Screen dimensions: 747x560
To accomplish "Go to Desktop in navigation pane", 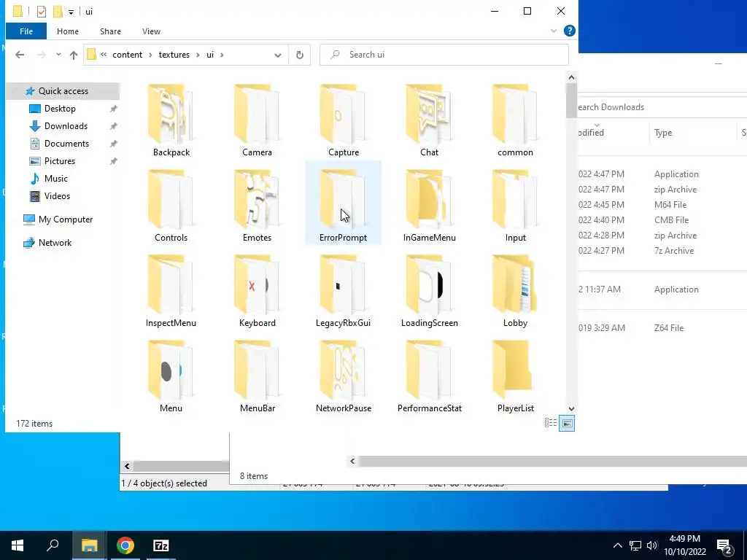I will 60,109.
